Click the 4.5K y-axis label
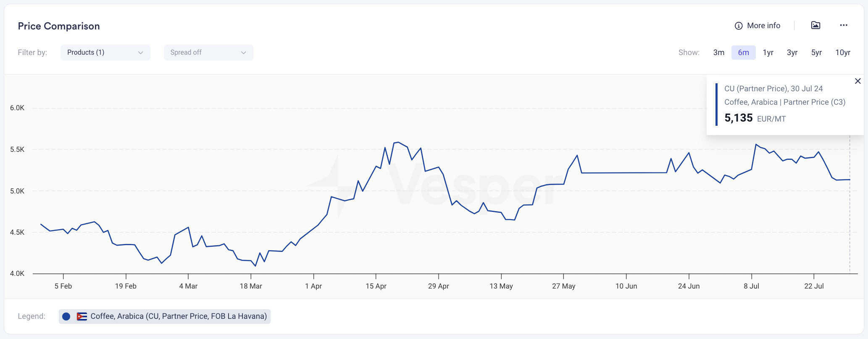This screenshot has height=339, width=868. click(17, 232)
